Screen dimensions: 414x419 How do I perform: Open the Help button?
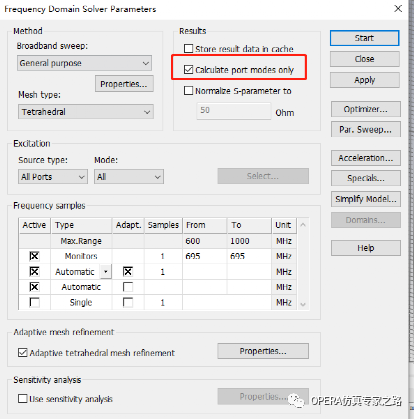(x=366, y=248)
